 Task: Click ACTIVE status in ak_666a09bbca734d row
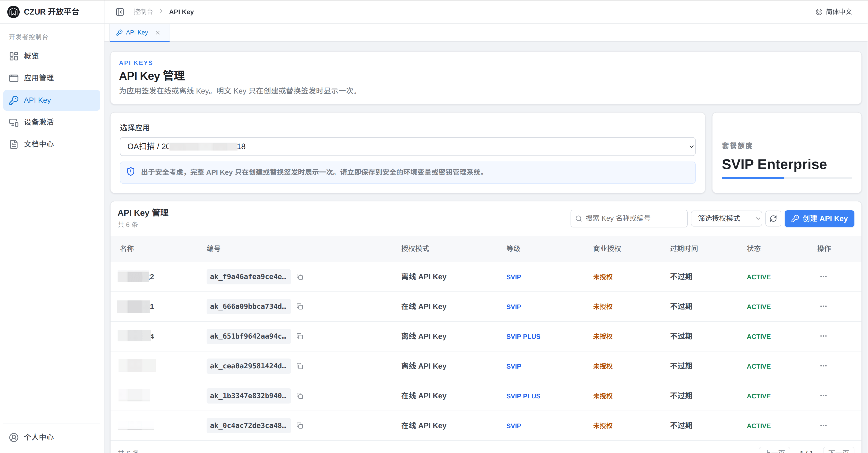click(758, 307)
